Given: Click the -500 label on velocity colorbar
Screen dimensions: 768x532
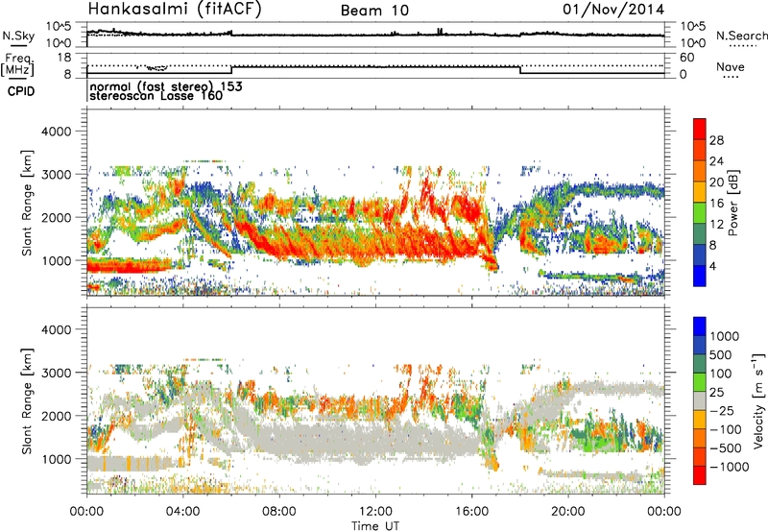Looking at the screenshot, I should click(726, 448).
